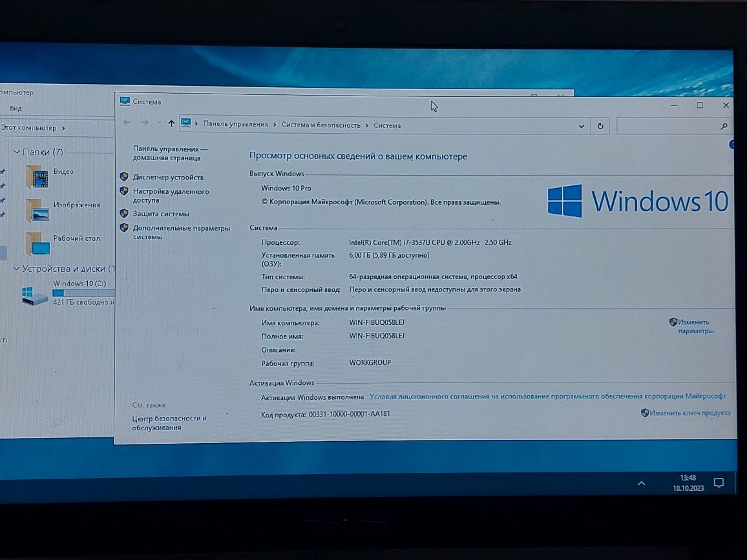Viewport: 747px width, 560px height.
Task: Click the search magnifier icon
Action: coord(724,126)
